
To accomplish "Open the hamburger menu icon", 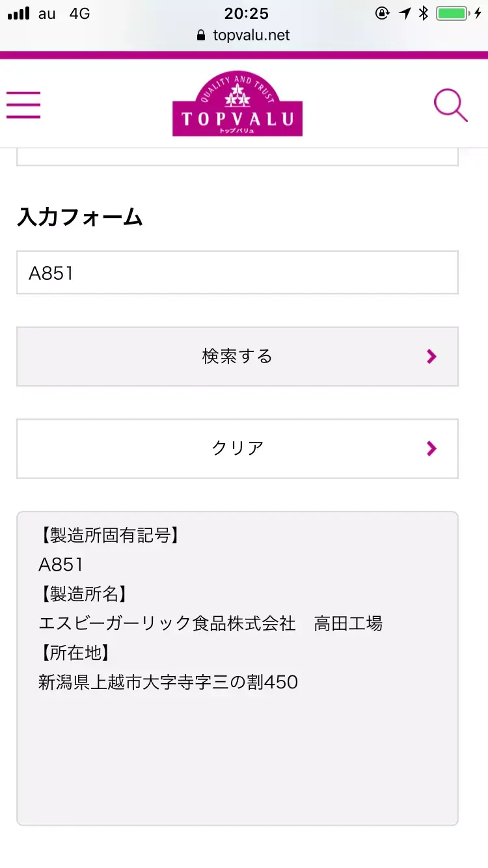I will [x=23, y=105].
